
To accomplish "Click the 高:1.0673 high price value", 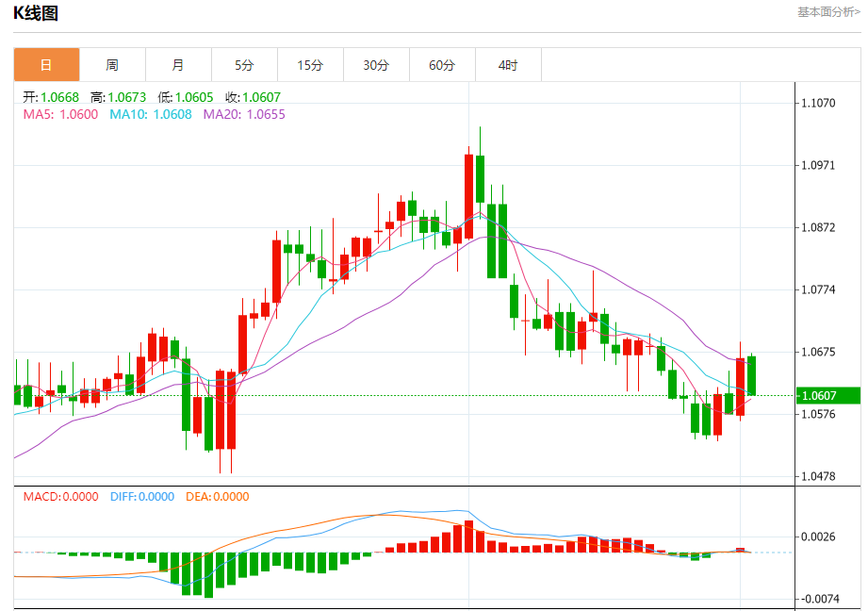I will point(119,97).
